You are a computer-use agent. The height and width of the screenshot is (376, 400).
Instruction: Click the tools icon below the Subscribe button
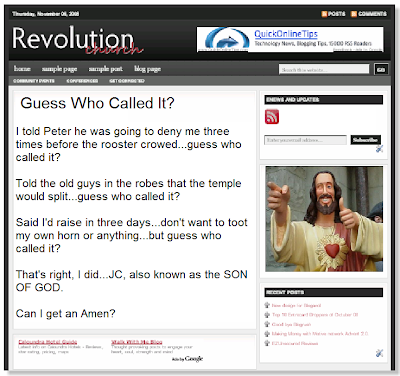pos(379,148)
